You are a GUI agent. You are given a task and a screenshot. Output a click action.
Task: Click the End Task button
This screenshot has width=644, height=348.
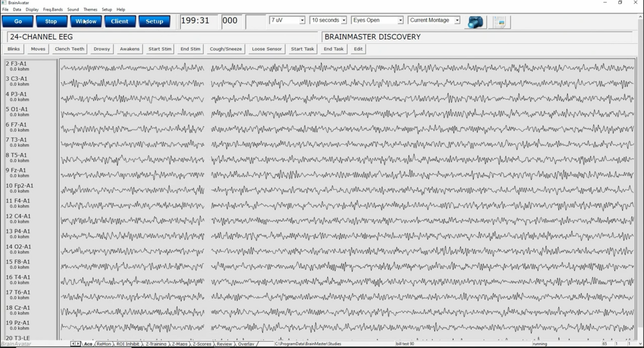point(334,49)
